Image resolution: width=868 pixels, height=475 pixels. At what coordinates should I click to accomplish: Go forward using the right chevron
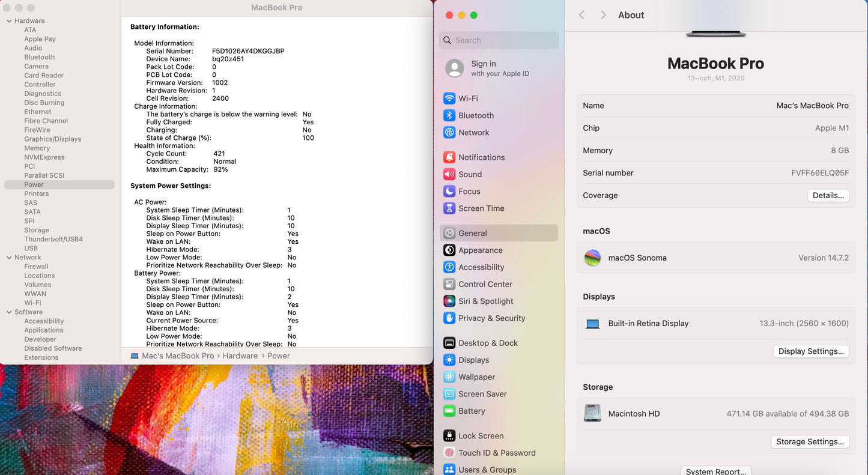(603, 15)
